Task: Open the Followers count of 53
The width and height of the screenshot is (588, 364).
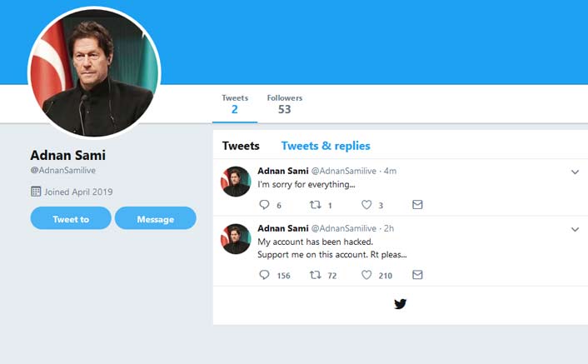Action: (284, 104)
